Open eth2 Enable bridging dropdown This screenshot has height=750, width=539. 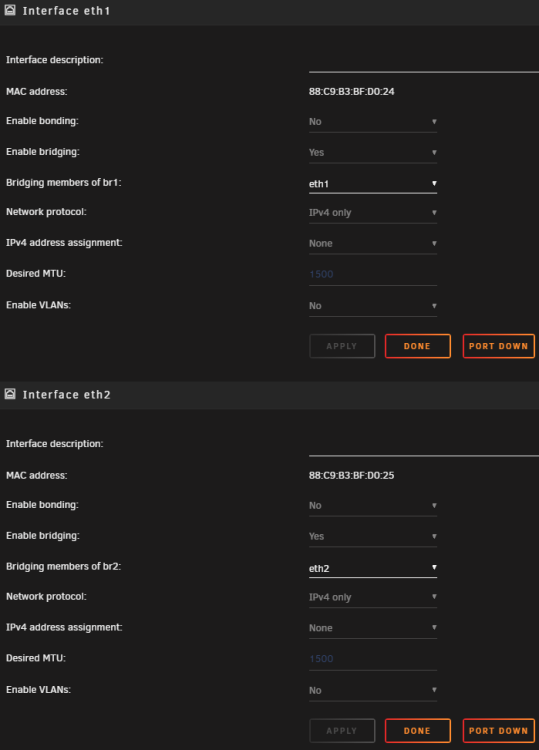click(x=373, y=536)
